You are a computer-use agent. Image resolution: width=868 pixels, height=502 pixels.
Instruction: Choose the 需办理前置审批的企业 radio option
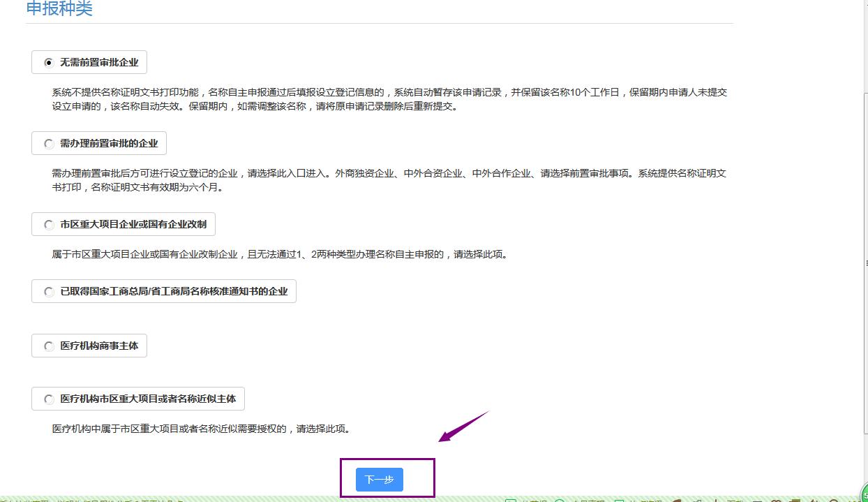coord(49,144)
